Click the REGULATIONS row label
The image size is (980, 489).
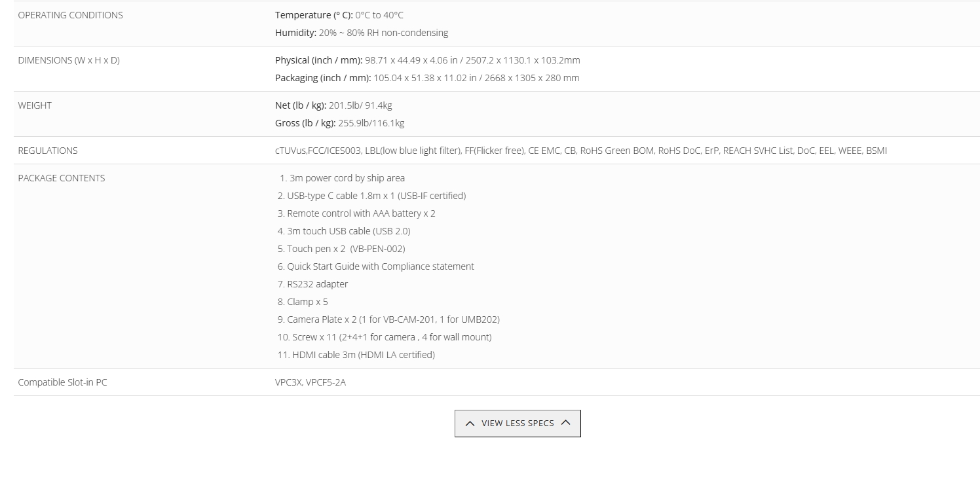[x=48, y=151]
